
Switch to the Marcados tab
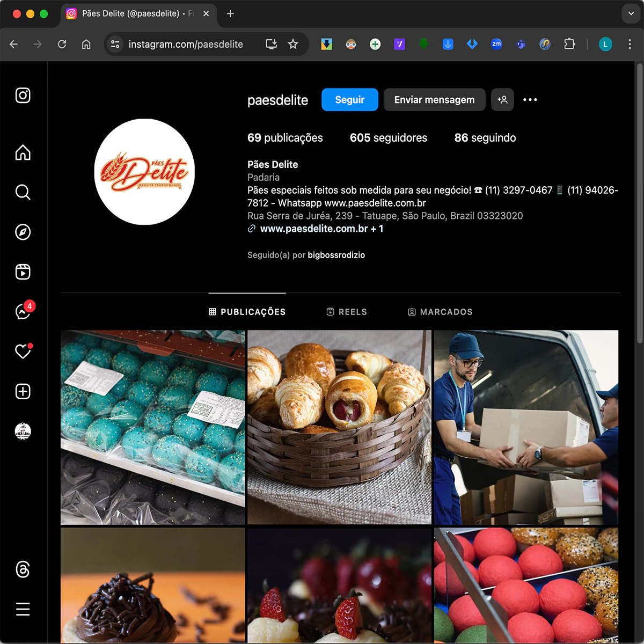pyautogui.click(x=440, y=312)
